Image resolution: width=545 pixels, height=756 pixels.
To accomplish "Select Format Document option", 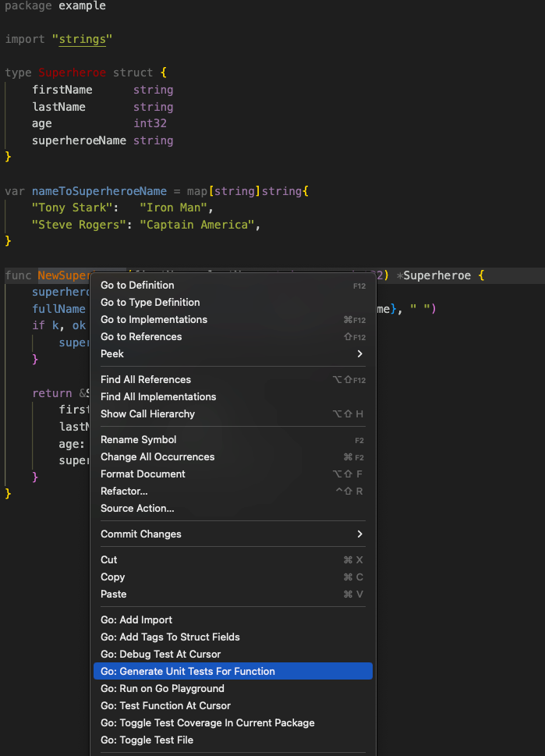I will click(143, 474).
